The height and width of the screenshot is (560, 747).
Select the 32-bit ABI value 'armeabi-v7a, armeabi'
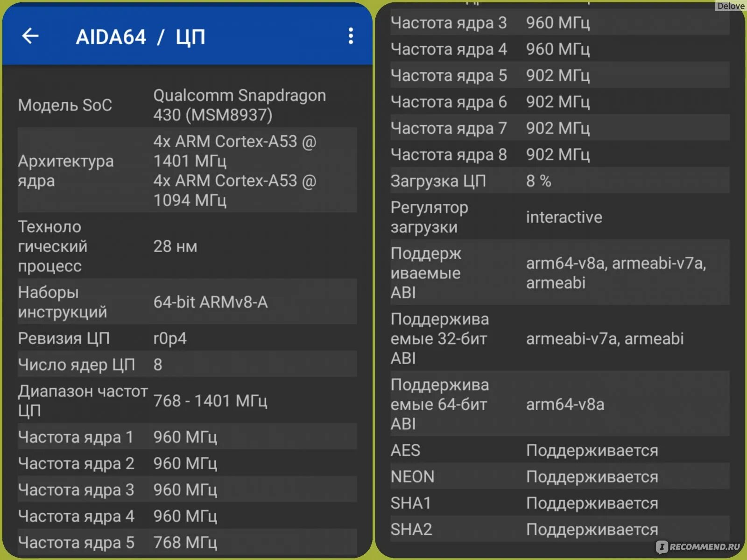point(605,339)
